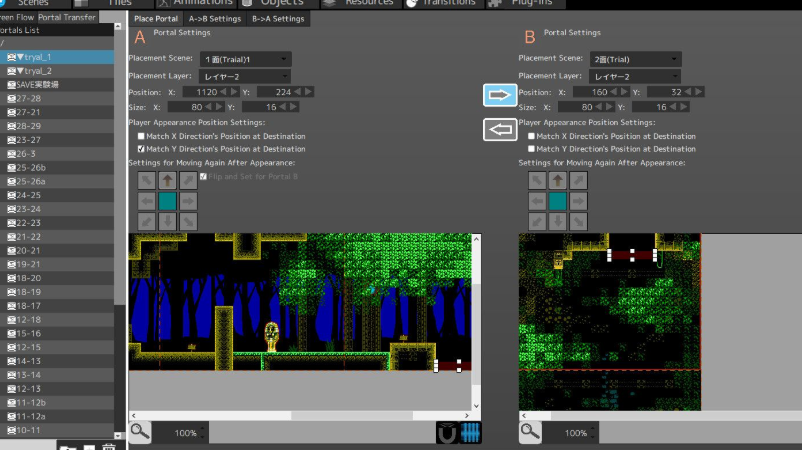Open the Objects main tab

click(x=279, y=3)
